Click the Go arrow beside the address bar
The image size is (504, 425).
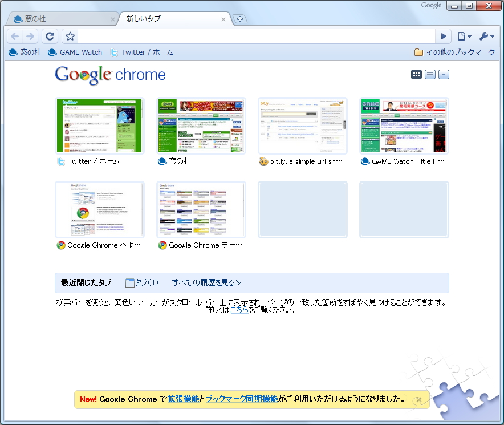tap(444, 36)
